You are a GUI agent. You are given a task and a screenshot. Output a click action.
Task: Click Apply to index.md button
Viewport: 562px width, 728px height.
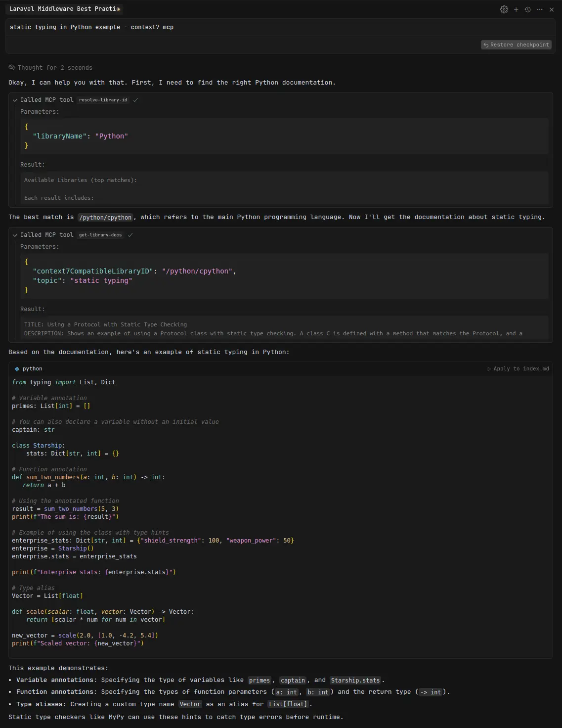pyautogui.click(x=518, y=369)
